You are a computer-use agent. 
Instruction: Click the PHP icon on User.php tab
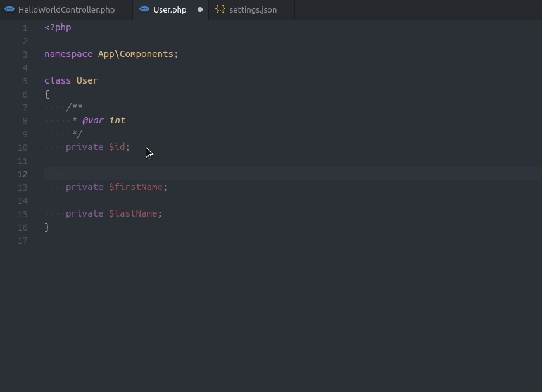click(x=144, y=9)
